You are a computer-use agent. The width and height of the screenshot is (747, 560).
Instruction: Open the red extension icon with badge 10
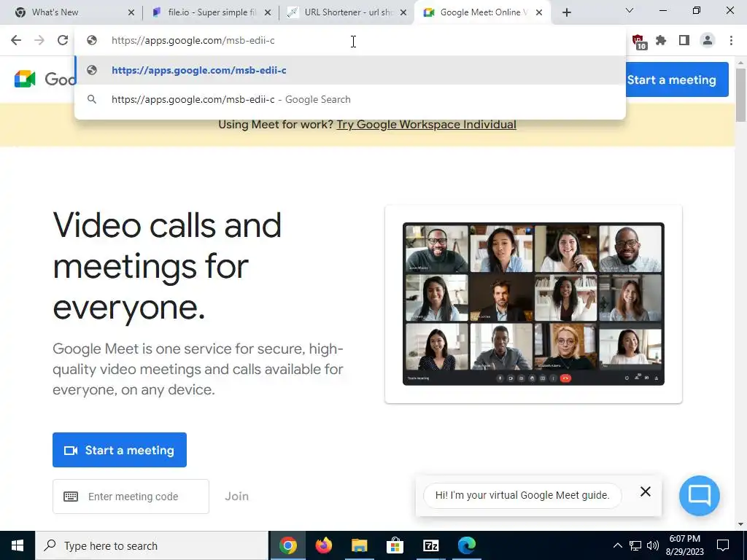[639, 42]
